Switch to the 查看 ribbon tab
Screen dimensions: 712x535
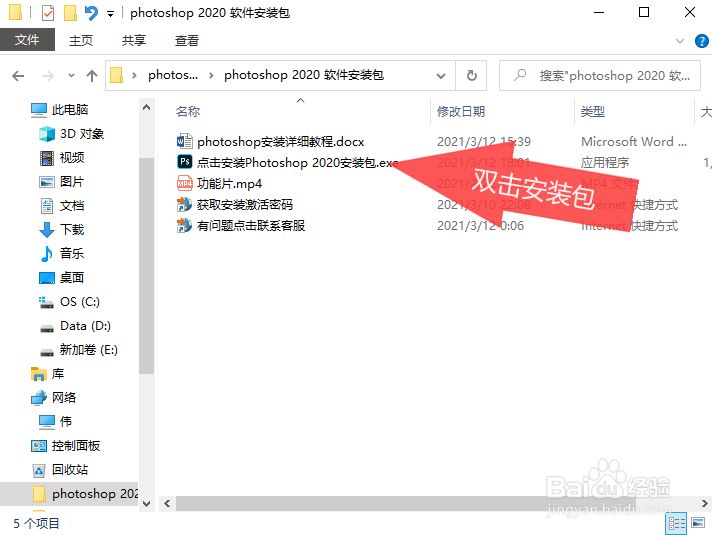pyautogui.click(x=187, y=40)
